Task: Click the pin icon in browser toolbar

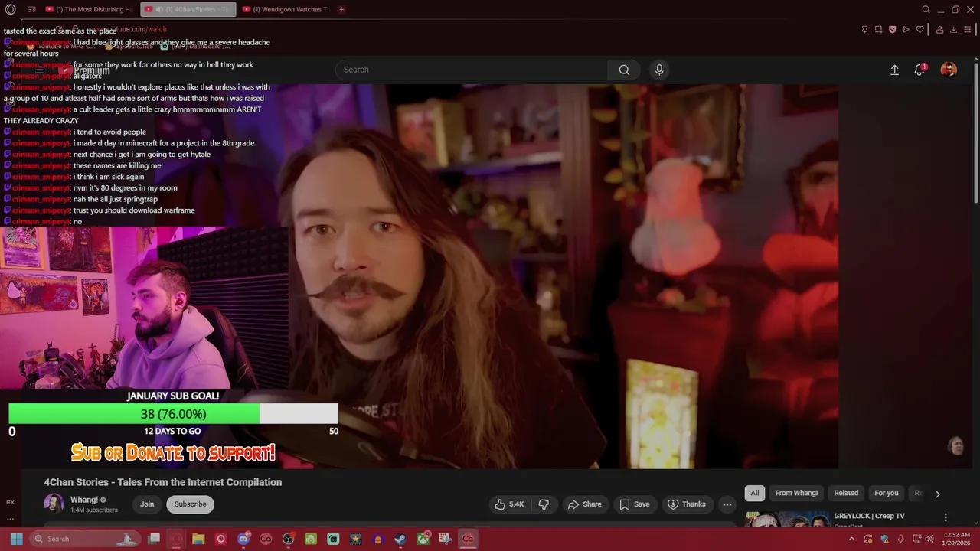Action: (864, 30)
